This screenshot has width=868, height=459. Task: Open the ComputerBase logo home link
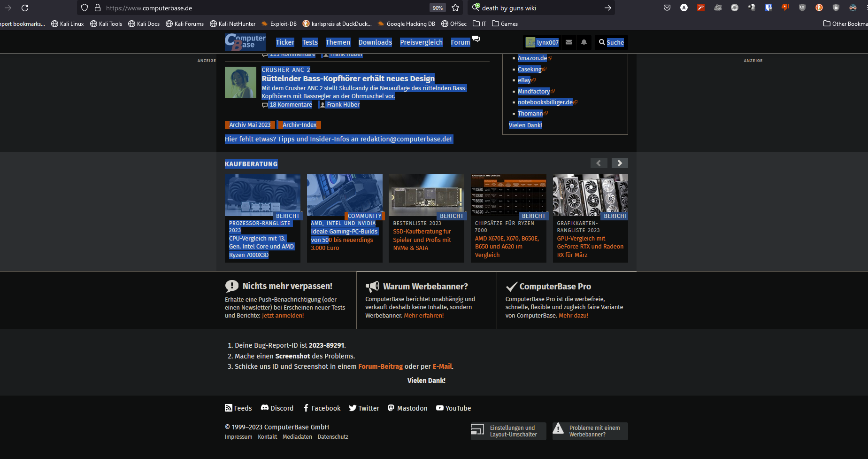(245, 42)
